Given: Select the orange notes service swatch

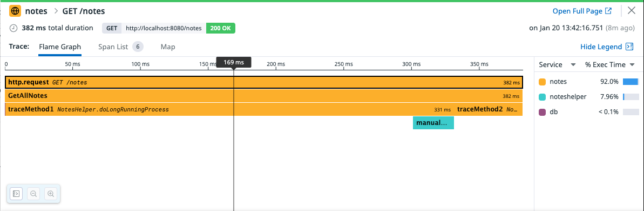Looking at the screenshot, I should click(542, 82).
